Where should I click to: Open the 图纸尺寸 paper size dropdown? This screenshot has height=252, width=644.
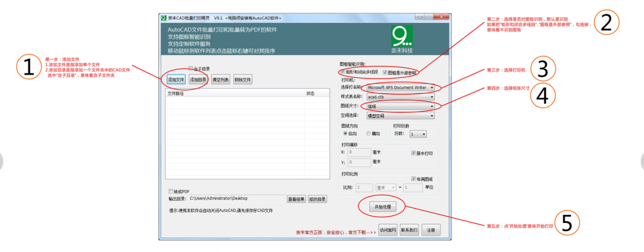tap(400, 107)
